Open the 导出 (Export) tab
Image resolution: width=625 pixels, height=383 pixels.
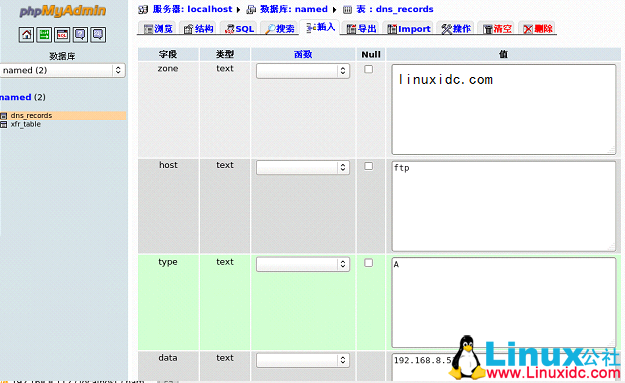(361, 29)
